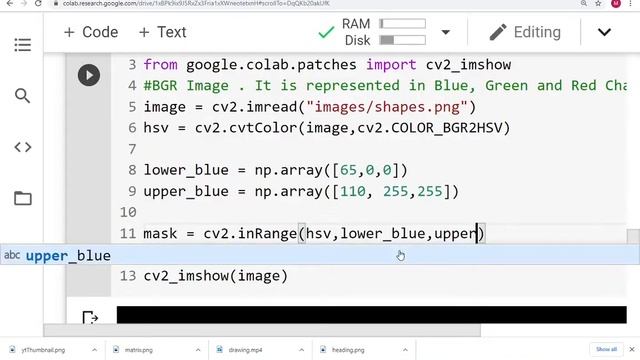This screenshot has width=640, height=360.
Task: Click the connected green checkmark
Action: pyautogui.click(x=326, y=32)
